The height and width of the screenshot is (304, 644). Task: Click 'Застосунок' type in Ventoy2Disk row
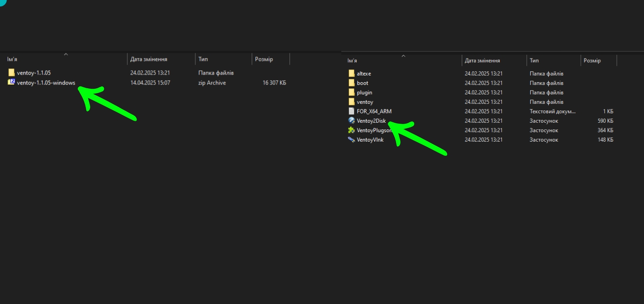[x=544, y=121]
